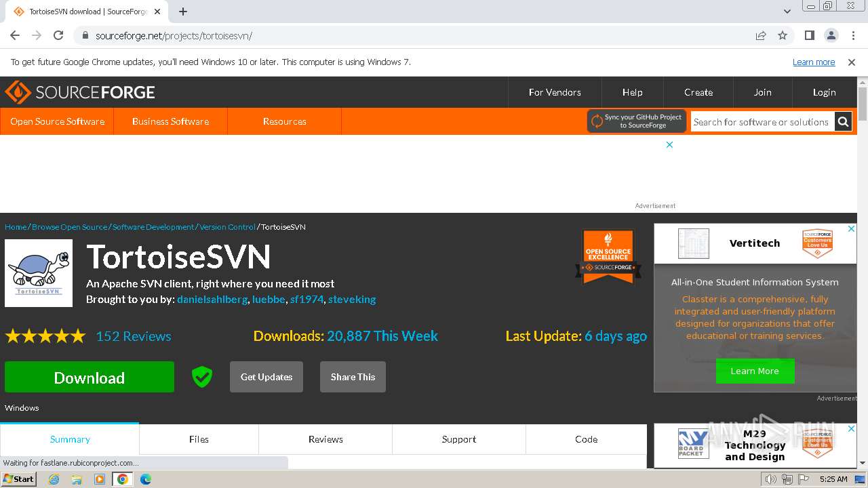The width and height of the screenshot is (868, 488).
Task: Switch to the Reviews tab
Action: pos(325,439)
